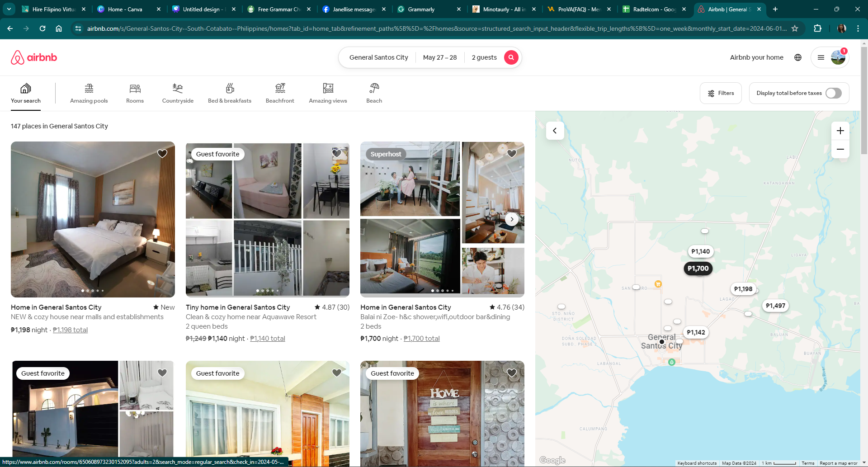
Task: View site information icon in address bar
Action: coord(78,28)
